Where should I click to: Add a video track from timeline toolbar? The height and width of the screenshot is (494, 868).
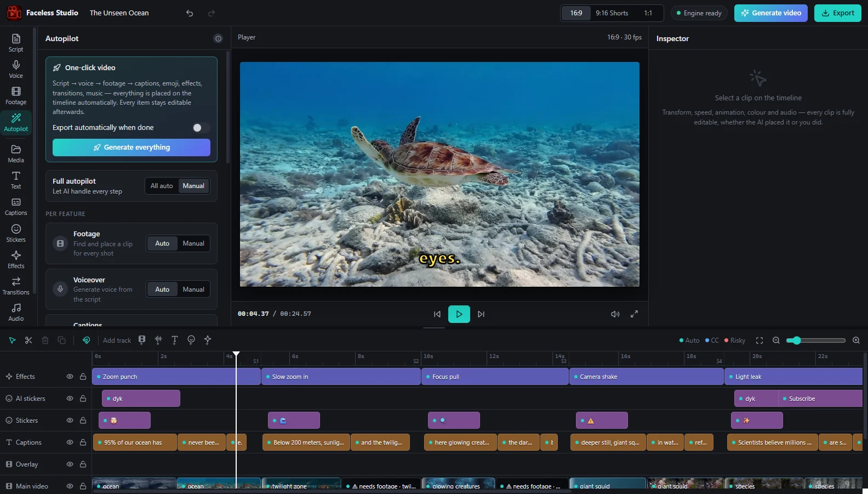pyautogui.click(x=142, y=340)
